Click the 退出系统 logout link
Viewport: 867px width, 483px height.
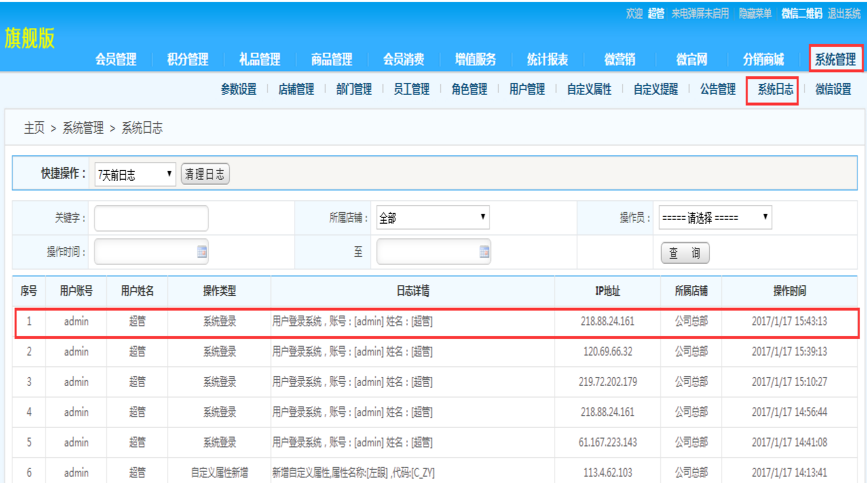click(844, 13)
